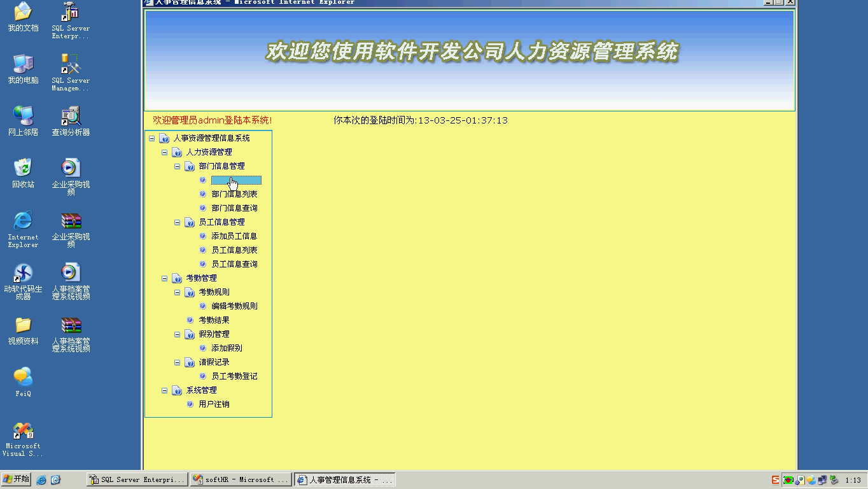Click the folder icon beside 部门信息管理
The image size is (868, 489).
[x=190, y=166]
